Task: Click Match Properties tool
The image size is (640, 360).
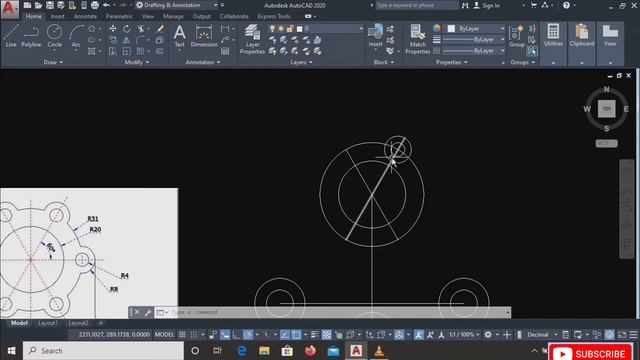Action: 418,39
